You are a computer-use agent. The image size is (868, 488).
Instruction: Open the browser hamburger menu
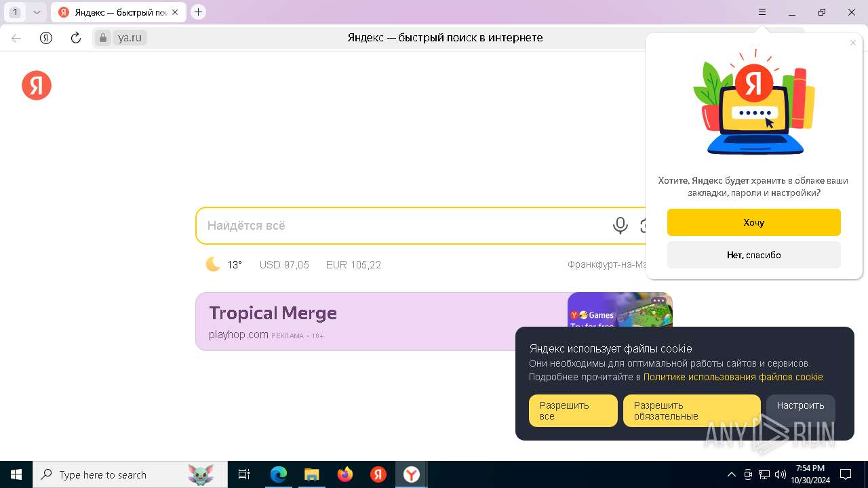click(762, 12)
